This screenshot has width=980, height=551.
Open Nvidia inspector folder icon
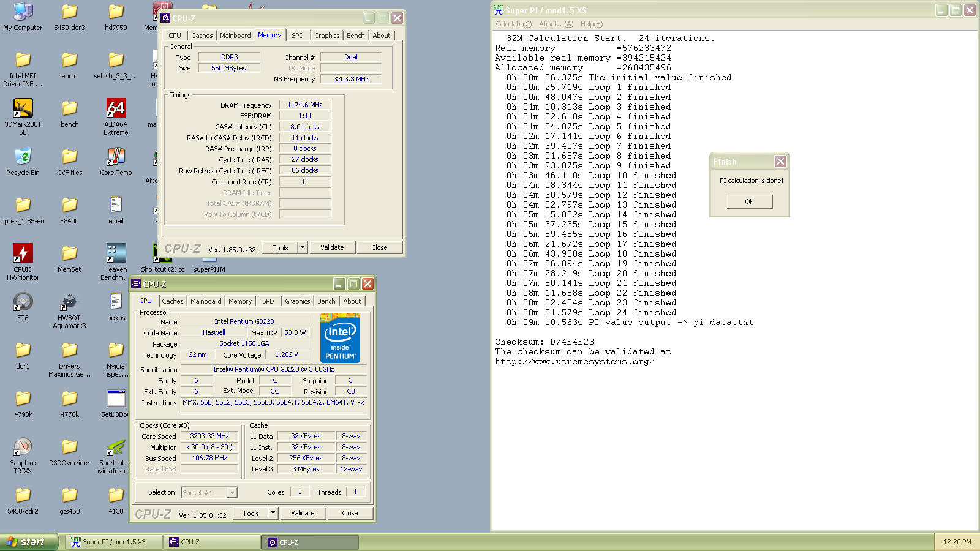[116, 359]
